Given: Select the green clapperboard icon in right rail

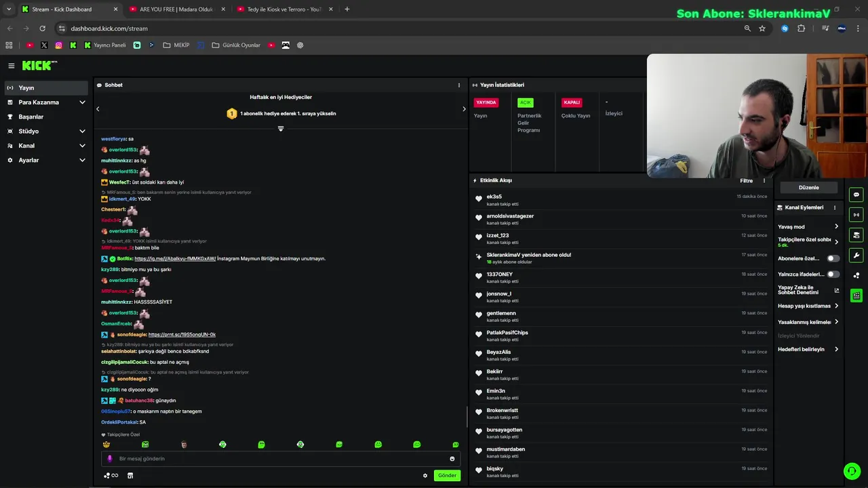Looking at the screenshot, I should 856,296.
